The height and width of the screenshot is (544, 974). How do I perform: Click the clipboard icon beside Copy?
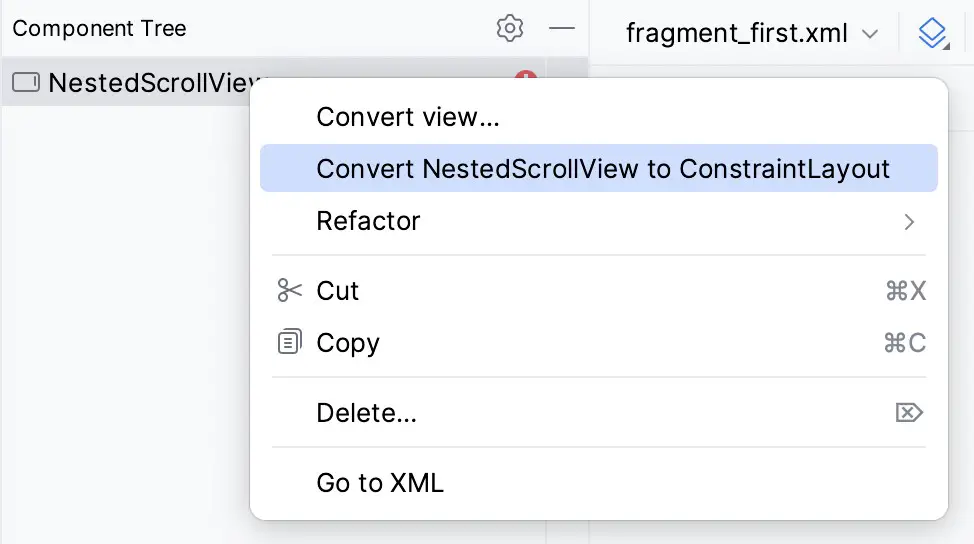click(x=289, y=342)
